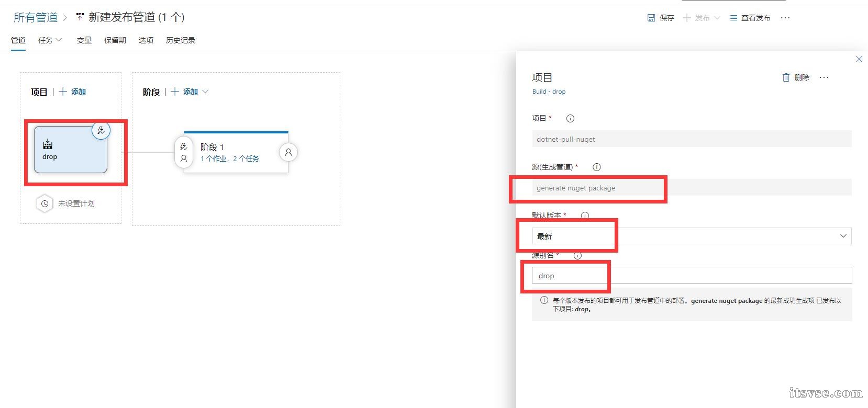
Task: Open continuous deployment trigger on drop artifact
Action: [x=101, y=130]
